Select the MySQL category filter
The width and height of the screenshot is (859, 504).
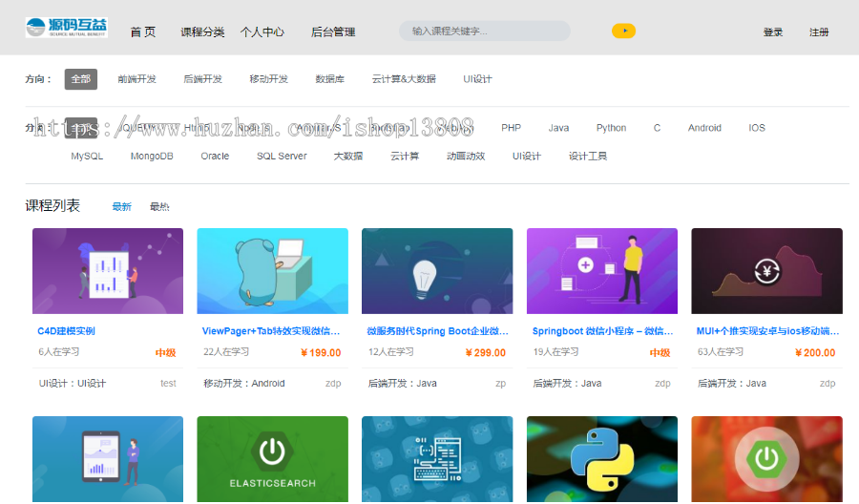[87, 157]
